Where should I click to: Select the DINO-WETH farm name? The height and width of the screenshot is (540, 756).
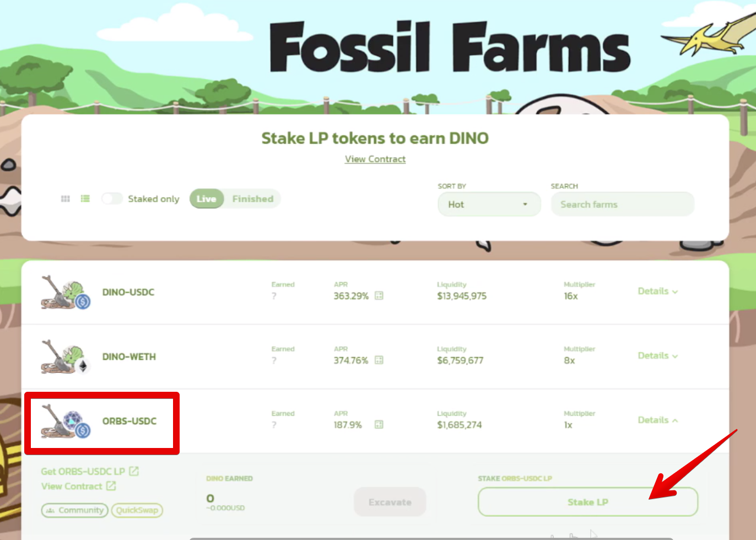[129, 357]
